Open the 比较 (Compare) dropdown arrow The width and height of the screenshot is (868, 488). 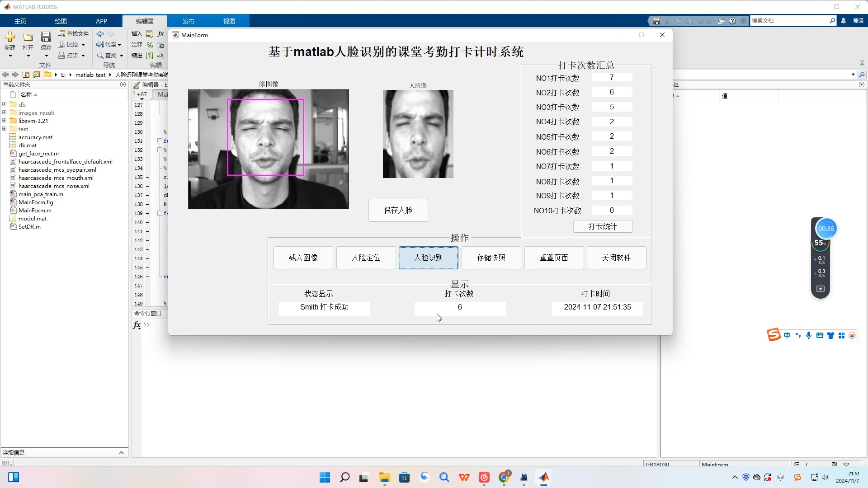83,45
